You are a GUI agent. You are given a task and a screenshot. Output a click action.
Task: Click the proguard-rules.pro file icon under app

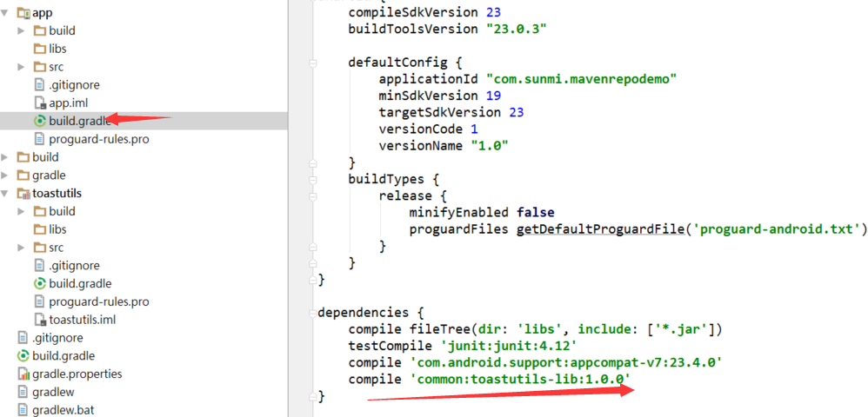[x=39, y=139]
